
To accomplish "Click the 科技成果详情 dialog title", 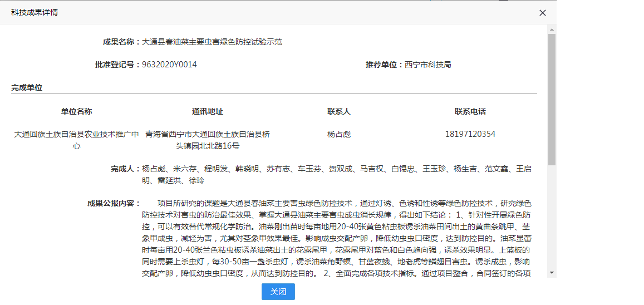I will point(35,12).
